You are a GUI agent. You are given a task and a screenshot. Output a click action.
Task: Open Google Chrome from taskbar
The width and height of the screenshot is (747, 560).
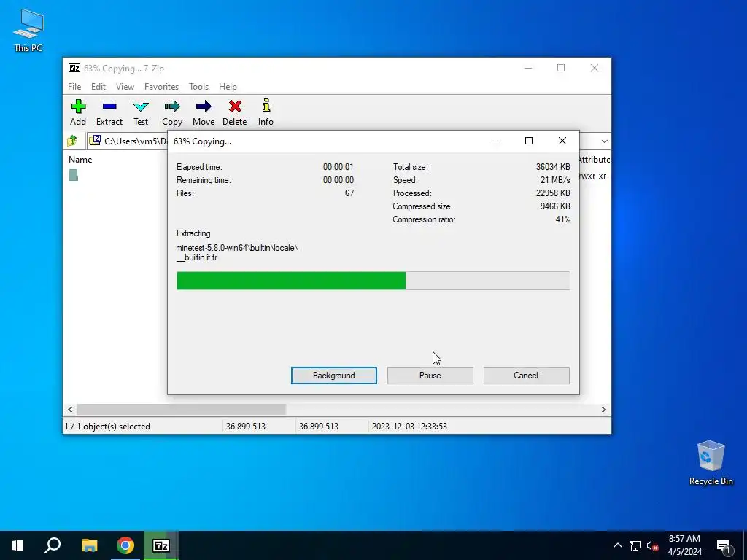pos(125,545)
